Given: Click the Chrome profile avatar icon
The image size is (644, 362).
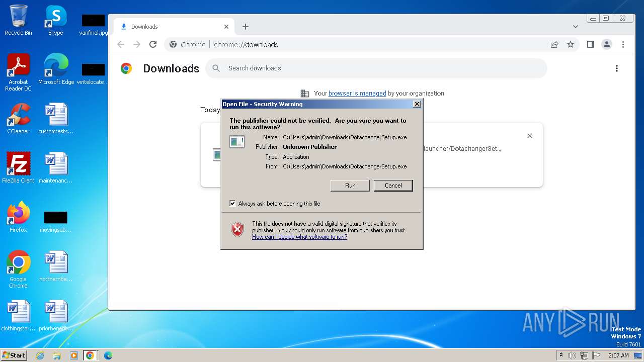Looking at the screenshot, I should click(607, 44).
